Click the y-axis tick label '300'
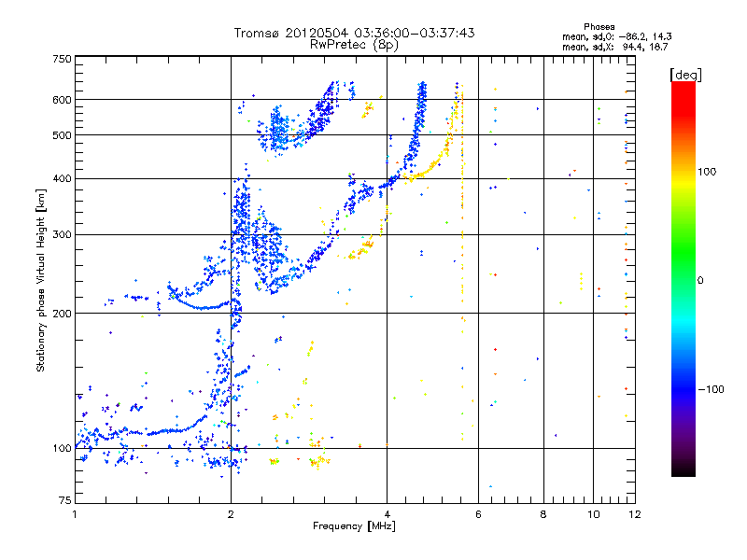The image size is (747, 560). 63,235
